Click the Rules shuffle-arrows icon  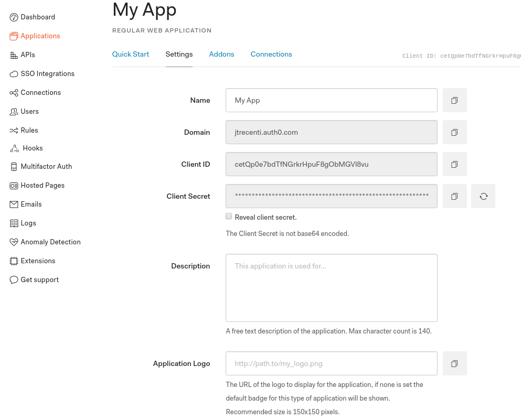click(14, 131)
